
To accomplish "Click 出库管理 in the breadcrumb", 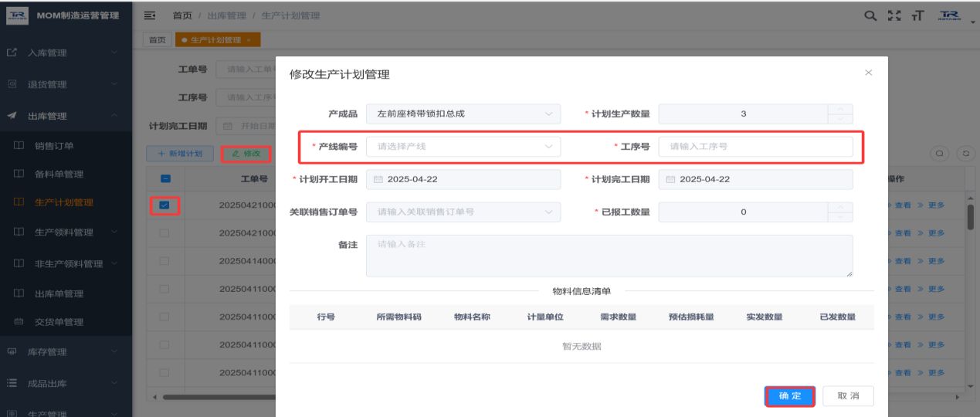I will 227,15.
